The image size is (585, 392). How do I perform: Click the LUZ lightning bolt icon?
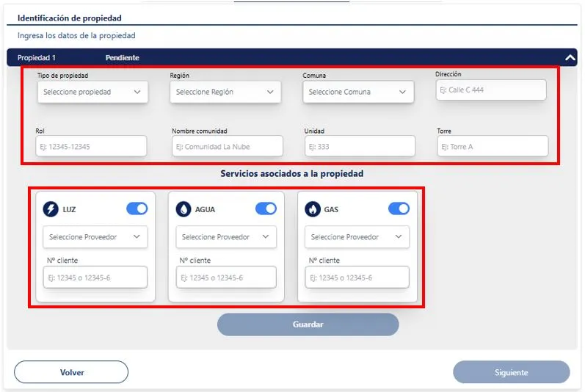51,209
